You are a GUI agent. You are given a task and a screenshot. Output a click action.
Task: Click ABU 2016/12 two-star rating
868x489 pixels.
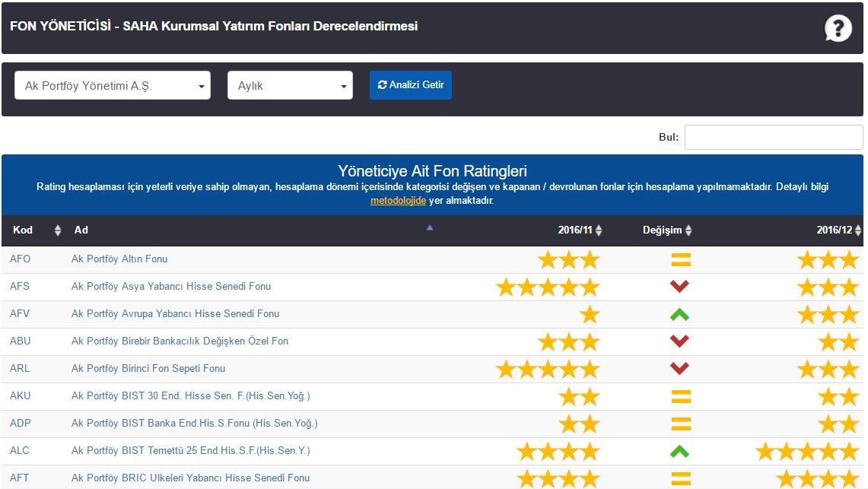(x=838, y=342)
